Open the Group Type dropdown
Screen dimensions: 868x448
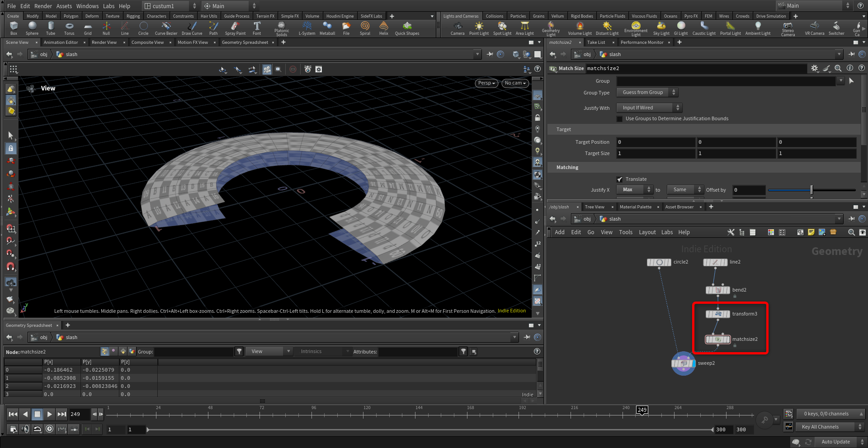coord(647,93)
